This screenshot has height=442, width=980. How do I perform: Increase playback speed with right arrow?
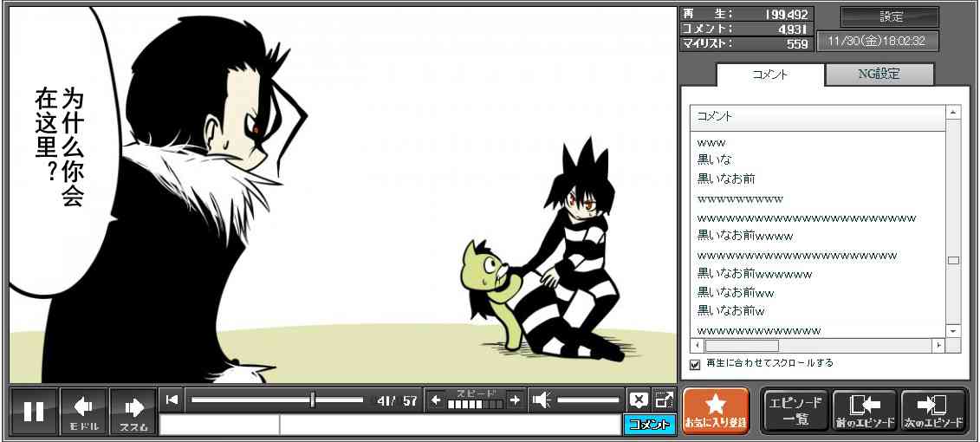tap(515, 400)
